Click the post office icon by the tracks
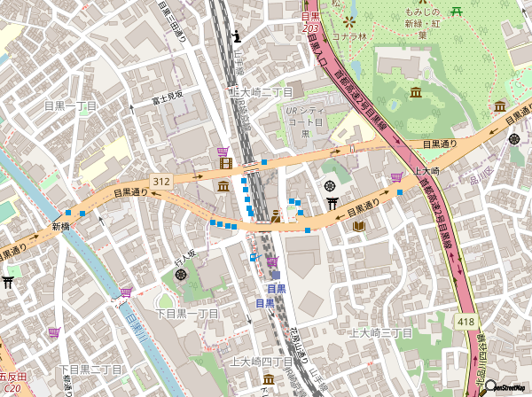The height and width of the screenshot is (397, 532). click(x=253, y=258)
